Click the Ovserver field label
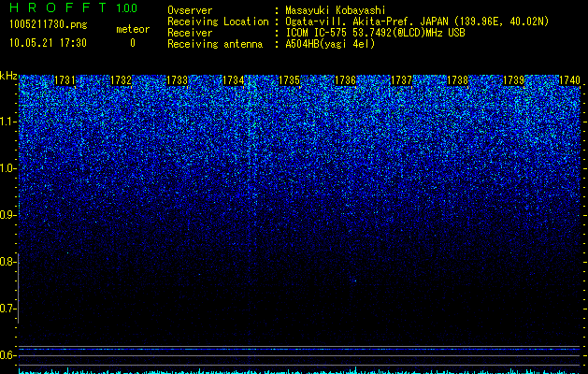588x374 pixels. point(190,10)
